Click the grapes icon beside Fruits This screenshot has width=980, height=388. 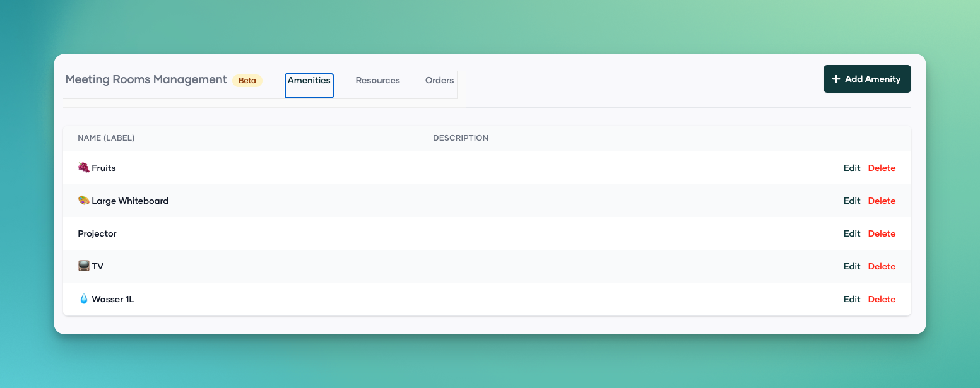[83, 168]
